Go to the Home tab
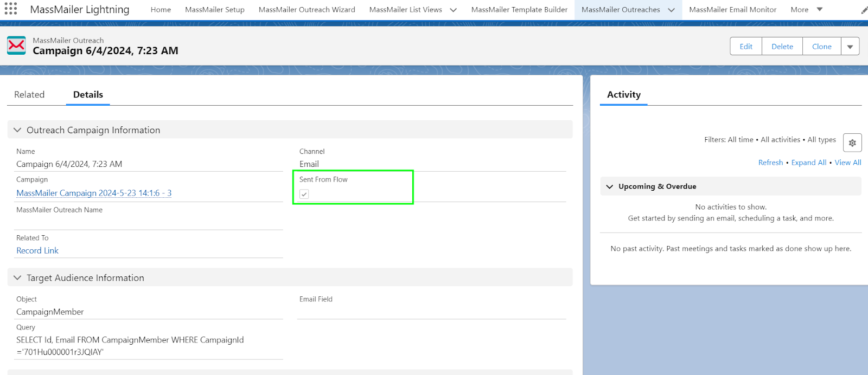 [x=161, y=10]
